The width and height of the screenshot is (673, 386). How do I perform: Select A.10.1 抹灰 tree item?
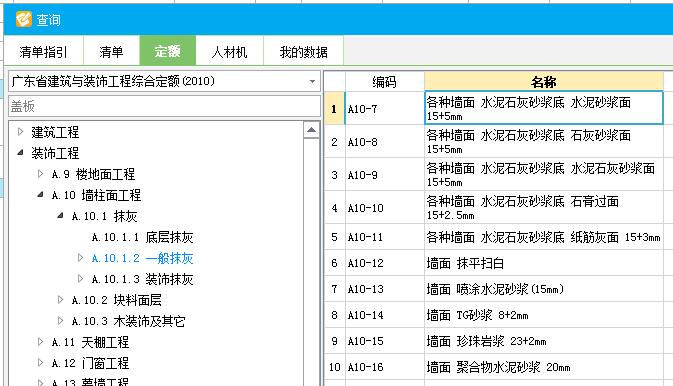pos(104,216)
